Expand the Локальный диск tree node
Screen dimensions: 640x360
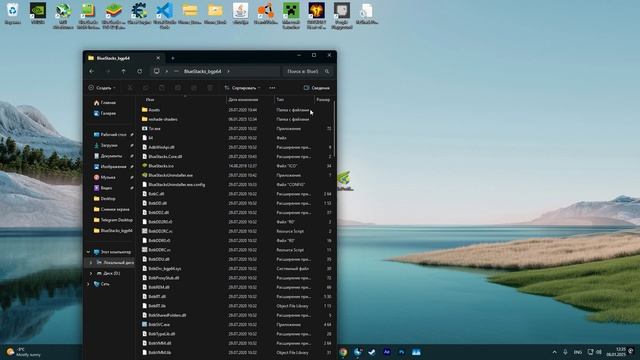click(91, 263)
